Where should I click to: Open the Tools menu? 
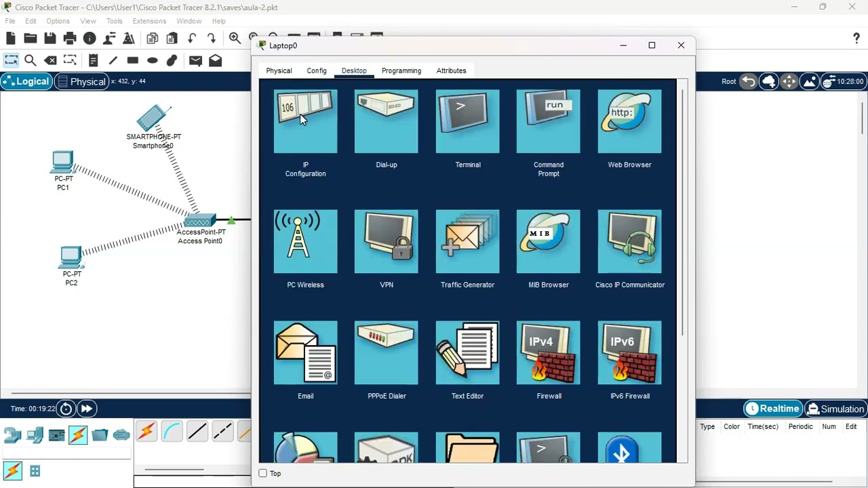[115, 21]
